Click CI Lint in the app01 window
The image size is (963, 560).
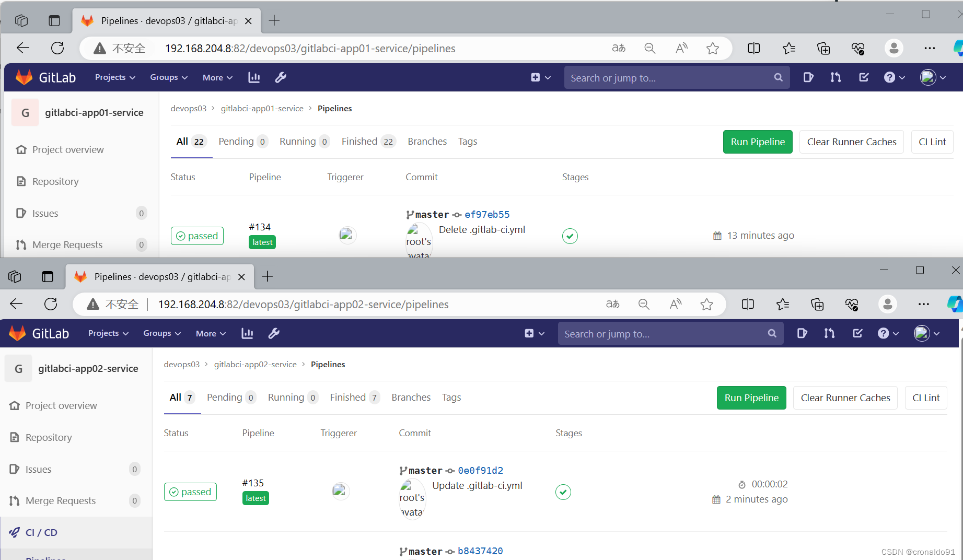pos(932,142)
